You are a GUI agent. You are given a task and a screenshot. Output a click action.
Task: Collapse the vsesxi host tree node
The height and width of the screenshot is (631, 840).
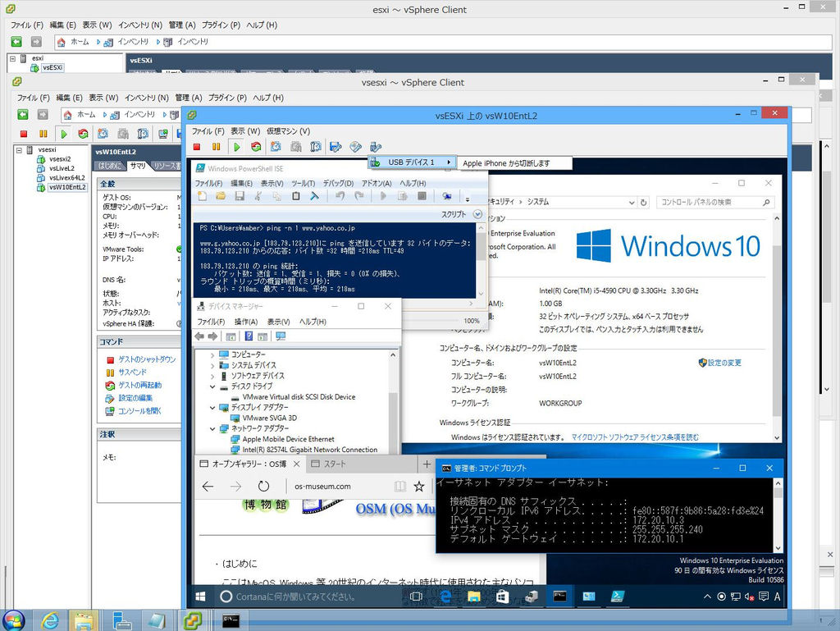pyautogui.click(x=20, y=150)
